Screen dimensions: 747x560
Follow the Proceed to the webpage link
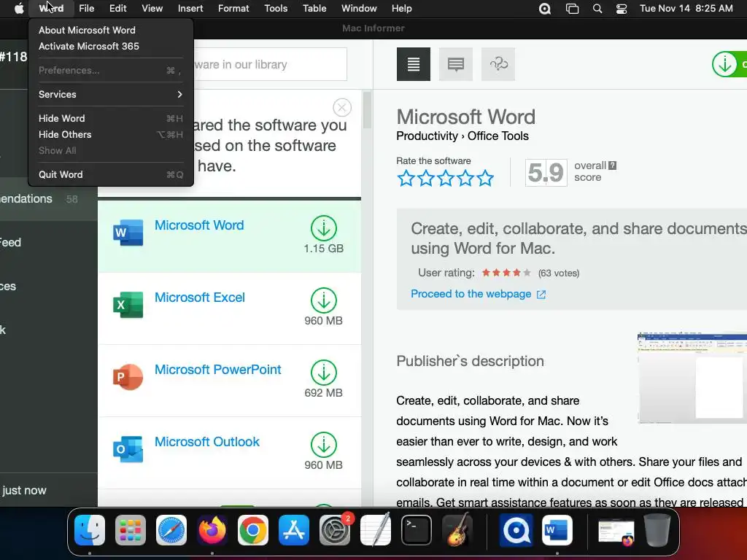tap(478, 294)
